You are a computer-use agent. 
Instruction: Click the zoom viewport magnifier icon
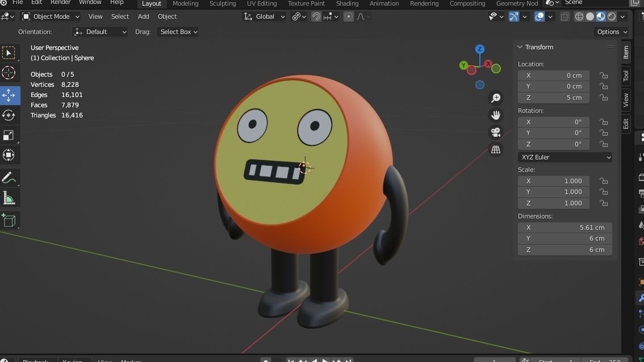pos(496,98)
